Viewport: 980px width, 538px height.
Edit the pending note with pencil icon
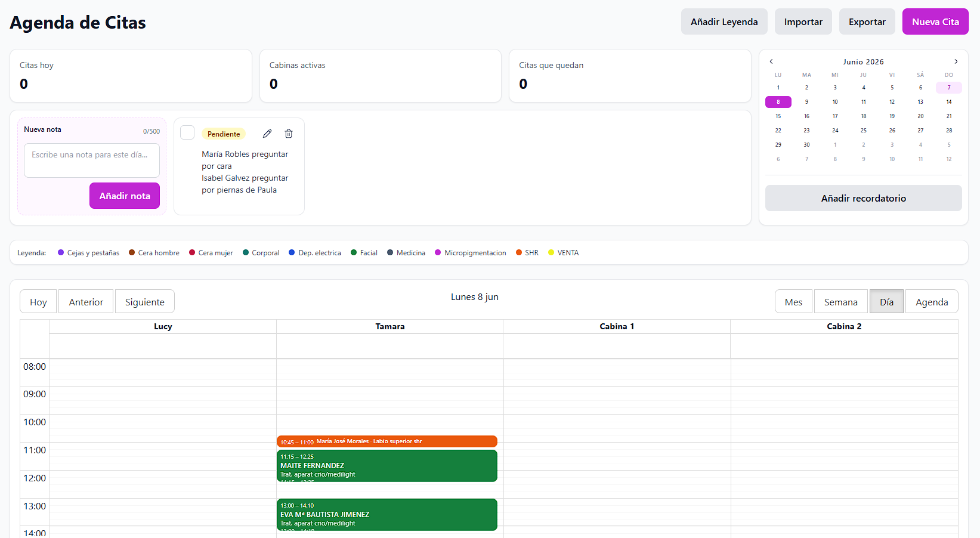tap(267, 134)
